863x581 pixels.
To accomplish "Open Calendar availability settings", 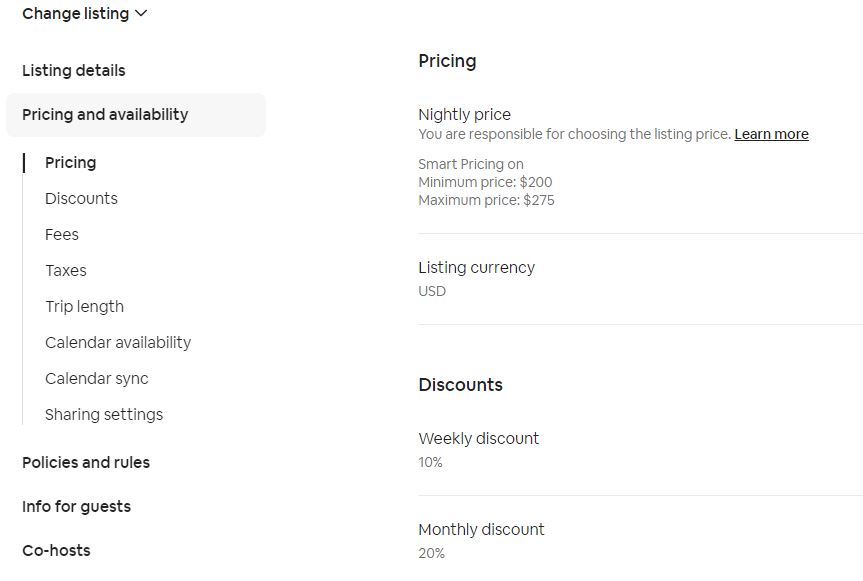I will pyautogui.click(x=118, y=343).
